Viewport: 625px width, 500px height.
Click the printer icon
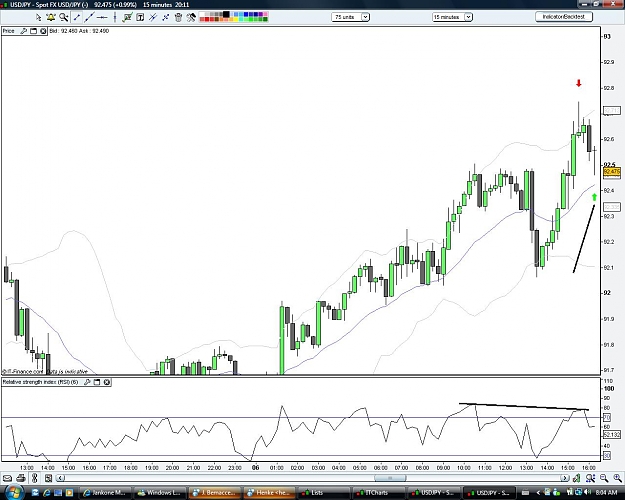21,478
